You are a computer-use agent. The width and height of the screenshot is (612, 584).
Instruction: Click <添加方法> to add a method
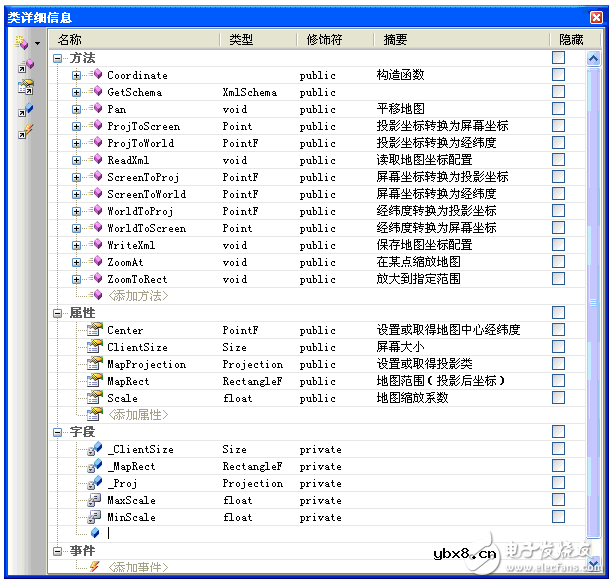tap(138, 296)
